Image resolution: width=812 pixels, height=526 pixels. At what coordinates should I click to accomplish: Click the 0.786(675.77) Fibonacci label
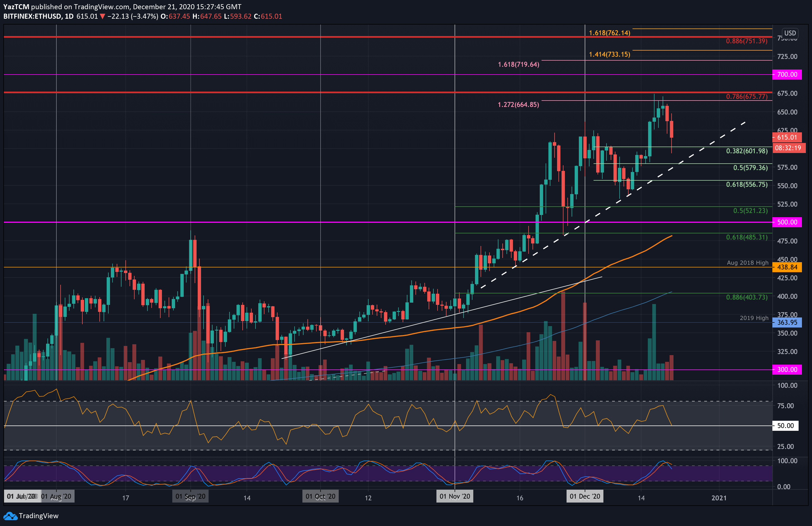click(746, 97)
